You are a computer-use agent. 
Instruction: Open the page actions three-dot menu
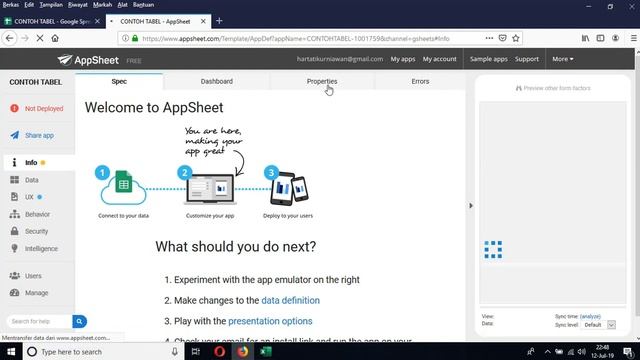point(489,38)
